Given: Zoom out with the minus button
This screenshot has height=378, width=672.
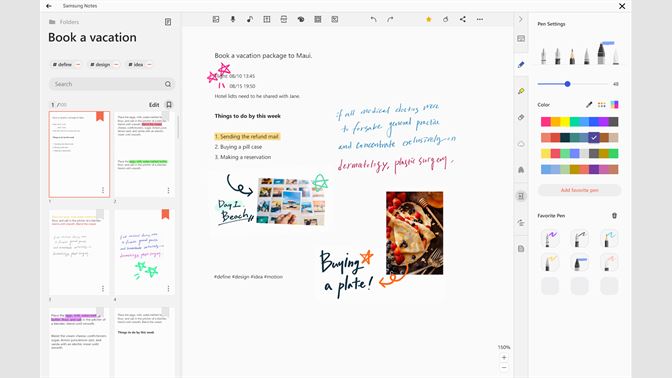Looking at the screenshot, I should [x=504, y=367].
